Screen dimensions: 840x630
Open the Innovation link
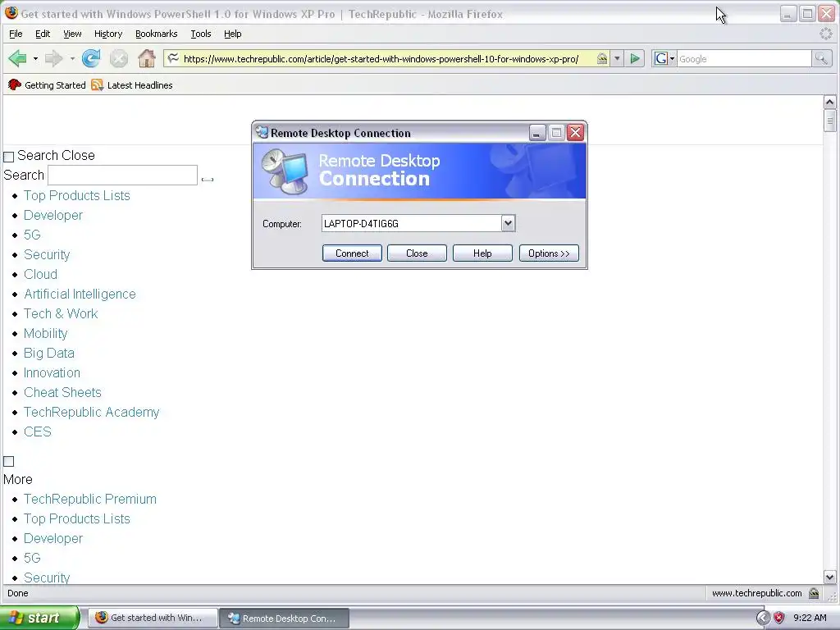(x=52, y=372)
